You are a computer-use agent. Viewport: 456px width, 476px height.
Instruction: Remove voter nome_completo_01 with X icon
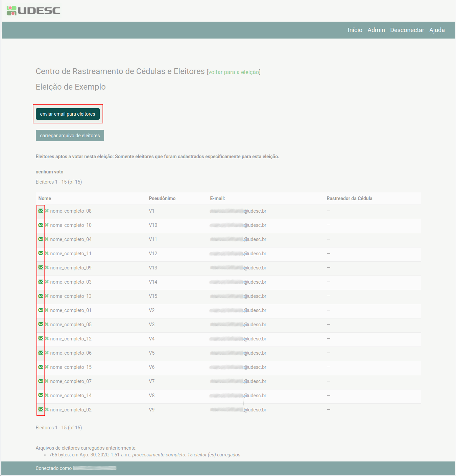(x=47, y=310)
